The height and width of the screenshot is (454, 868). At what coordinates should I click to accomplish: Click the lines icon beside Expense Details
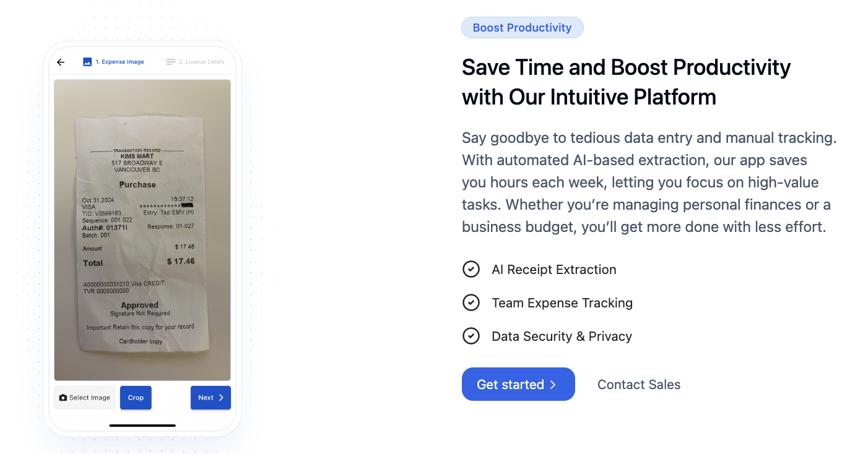point(171,62)
